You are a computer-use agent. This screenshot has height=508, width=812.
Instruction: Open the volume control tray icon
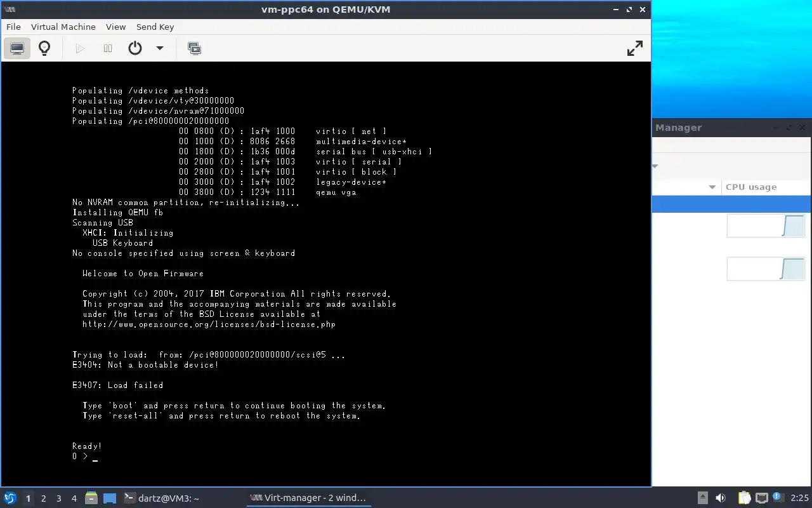point(721,498)
